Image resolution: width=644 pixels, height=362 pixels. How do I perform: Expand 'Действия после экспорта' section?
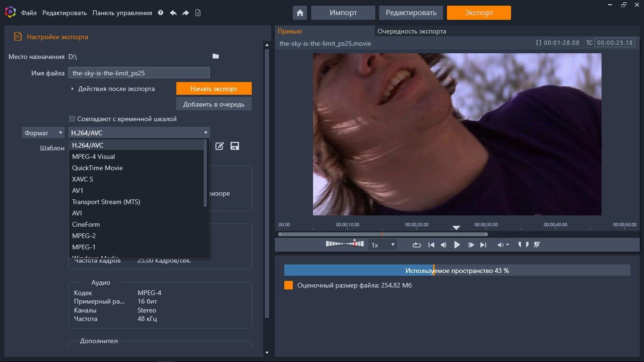73,89
